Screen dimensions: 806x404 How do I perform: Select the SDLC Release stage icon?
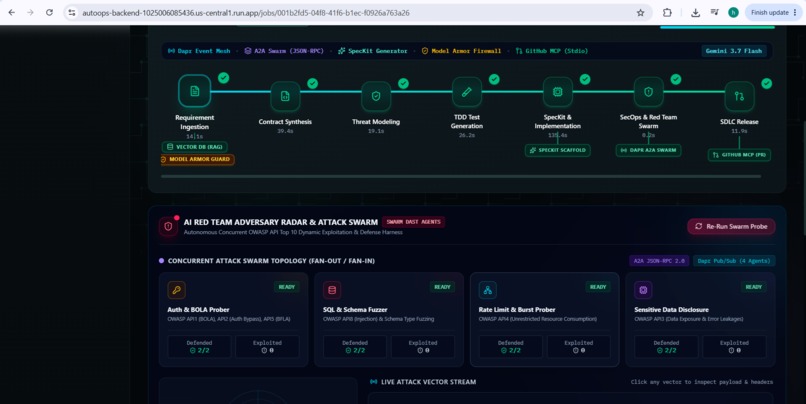739,96
